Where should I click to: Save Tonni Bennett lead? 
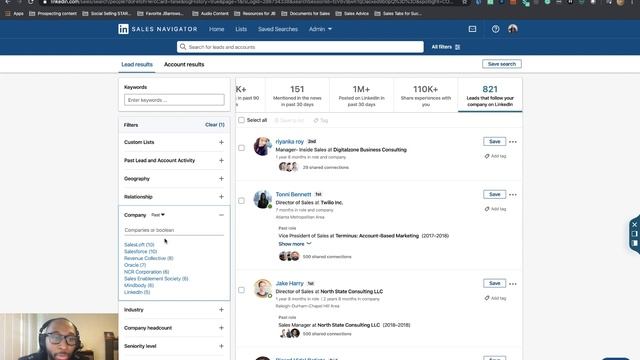[494, 195]
